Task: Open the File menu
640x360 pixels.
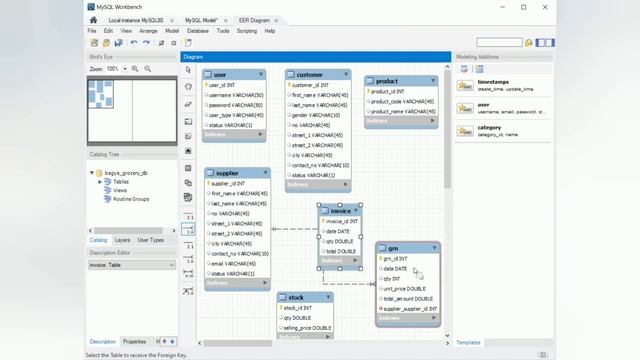Action: coord(92,31)
